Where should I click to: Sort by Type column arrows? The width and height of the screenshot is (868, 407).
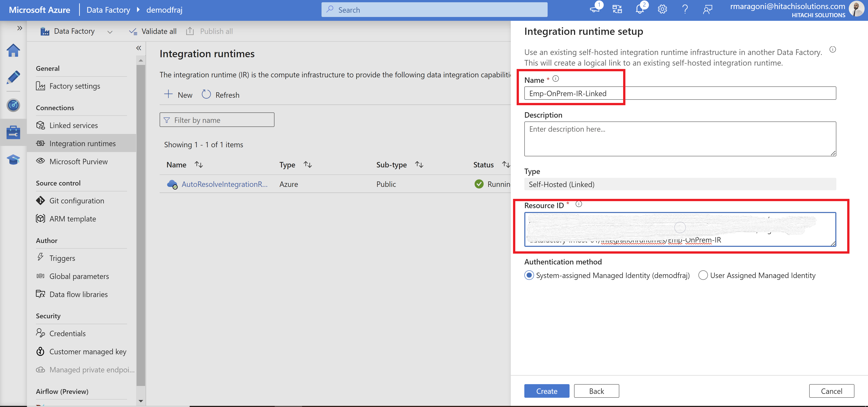click(x=307, y=164)
